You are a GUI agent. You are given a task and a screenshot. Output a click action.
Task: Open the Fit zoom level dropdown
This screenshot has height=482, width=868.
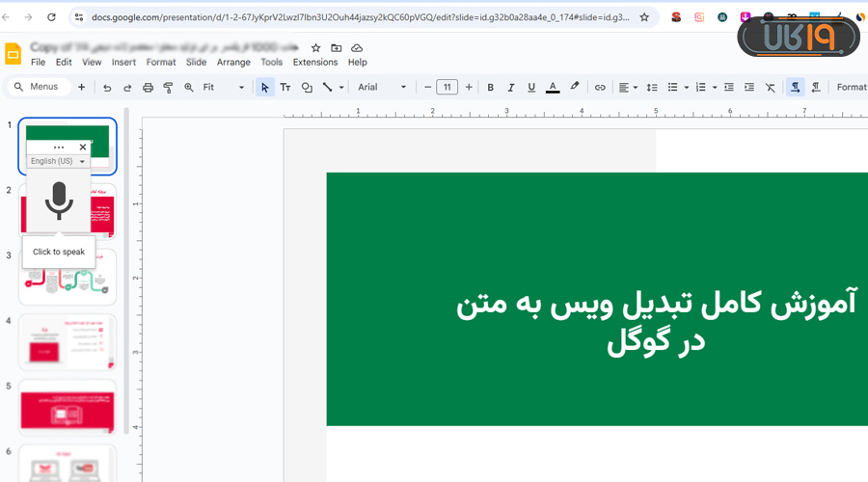(x=223, y=88)
